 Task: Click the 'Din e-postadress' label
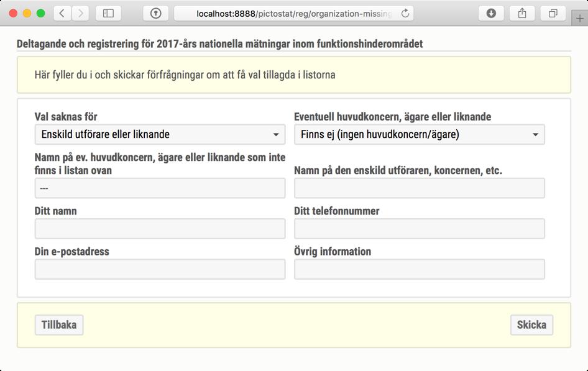point(72,252)
